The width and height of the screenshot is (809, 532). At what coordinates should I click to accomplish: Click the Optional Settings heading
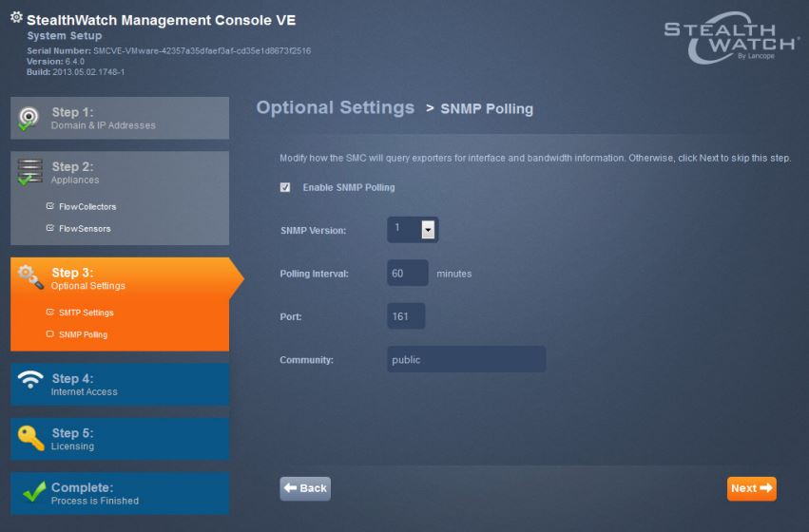(336, 107)
